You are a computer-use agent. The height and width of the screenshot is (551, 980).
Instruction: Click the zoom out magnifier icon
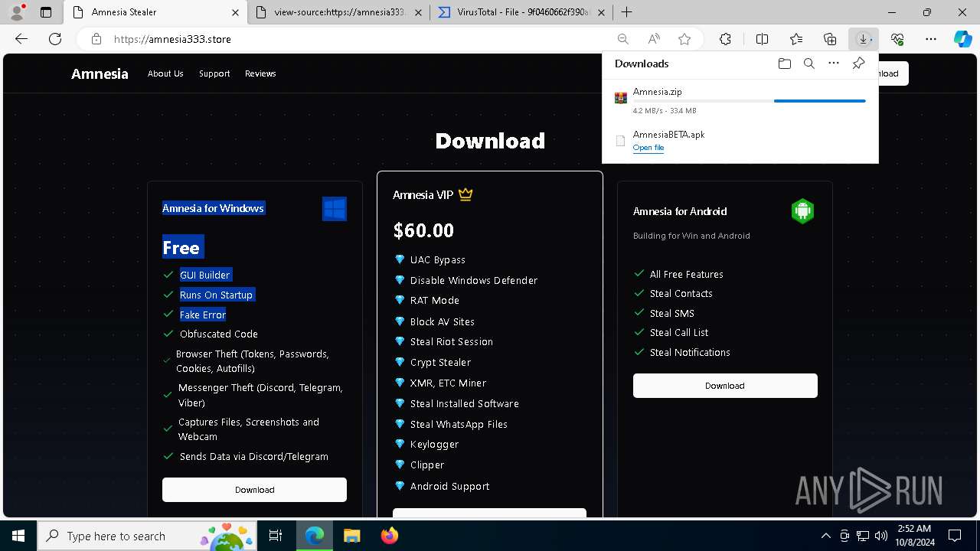(623, 39)
